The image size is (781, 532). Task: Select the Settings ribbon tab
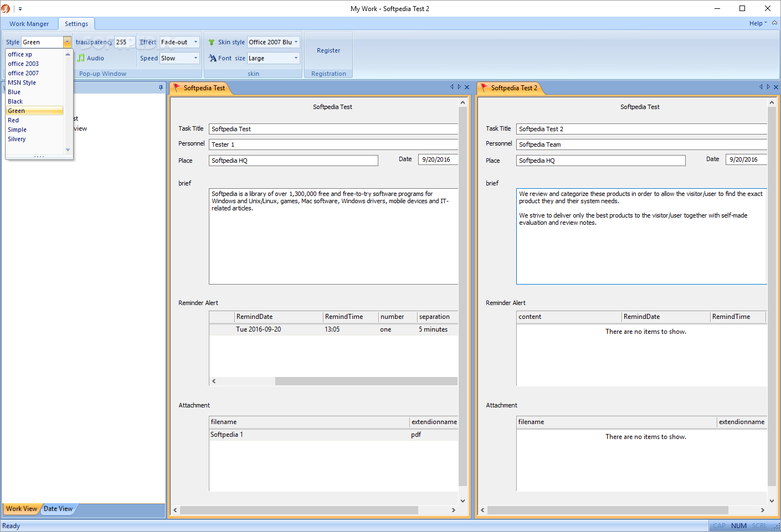(x=76, y=24)
